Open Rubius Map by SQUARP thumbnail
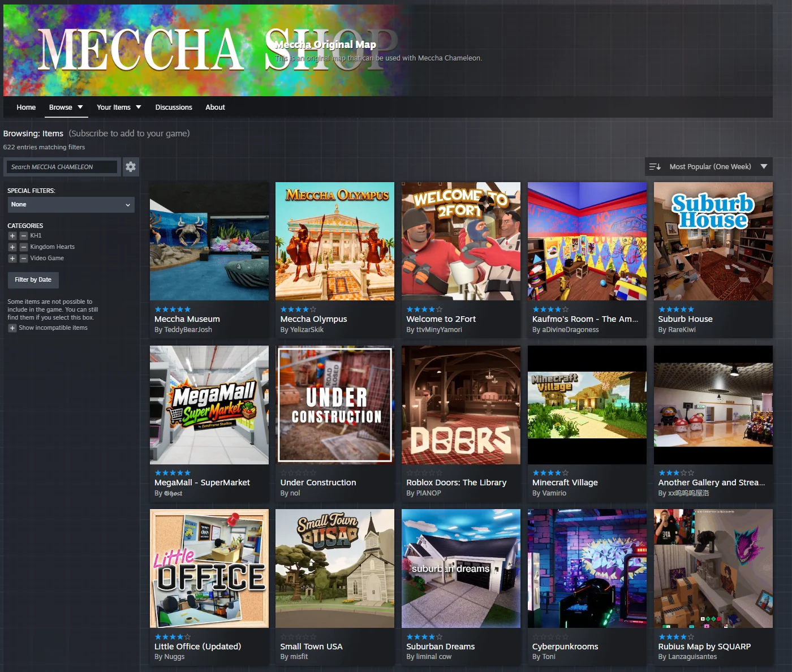This screenshot has height=672, width=792. pos(713,568)
